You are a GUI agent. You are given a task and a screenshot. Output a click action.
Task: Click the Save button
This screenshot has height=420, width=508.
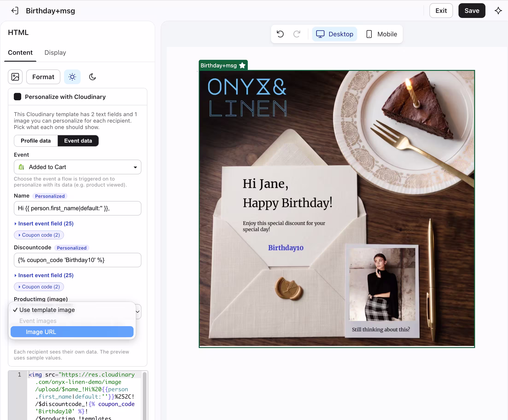tap(472, 11)
